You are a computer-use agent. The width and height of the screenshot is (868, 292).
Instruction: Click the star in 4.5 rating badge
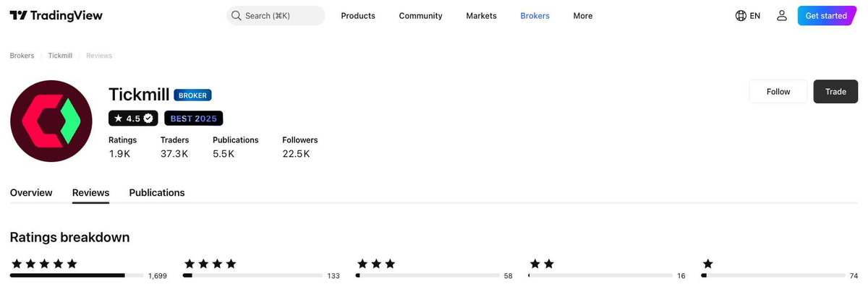coord(118,118)
